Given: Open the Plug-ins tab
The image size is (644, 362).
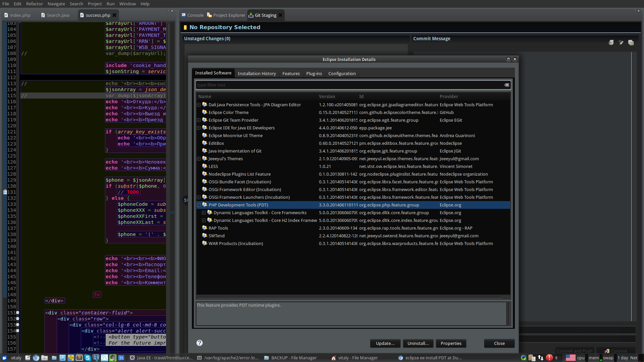Looking at the screenshot, I should (x=314, y=73).
